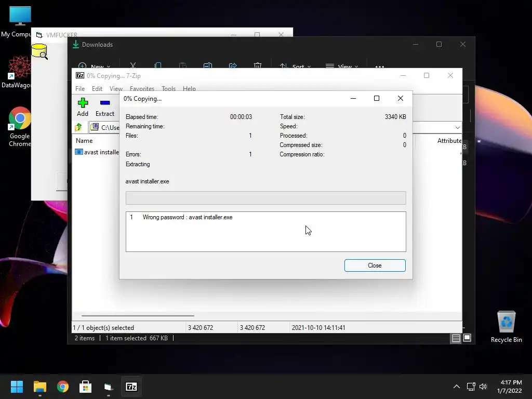Open the Recycle Bin desktop icon

coord(506,327)
